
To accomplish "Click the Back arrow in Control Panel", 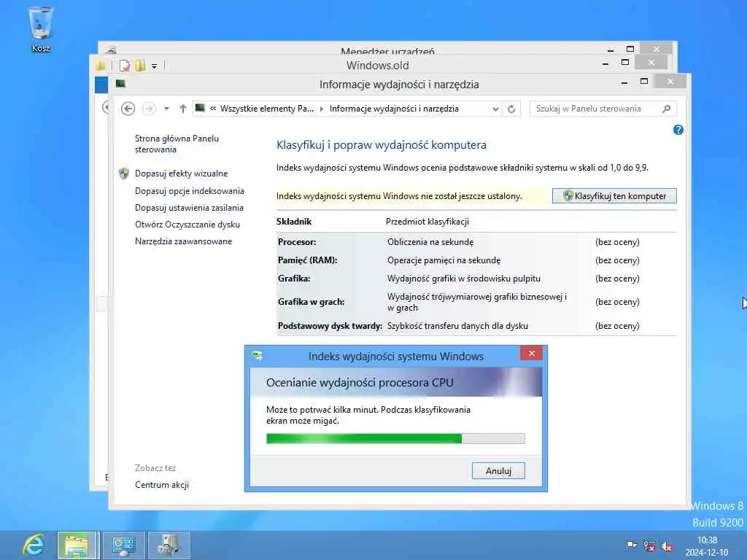I will [128, 109].
